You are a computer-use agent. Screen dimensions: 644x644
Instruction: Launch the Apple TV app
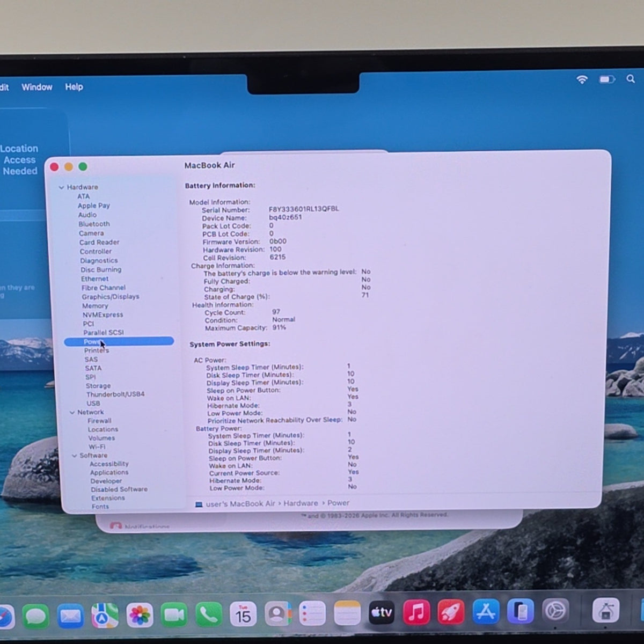[382, 612]
